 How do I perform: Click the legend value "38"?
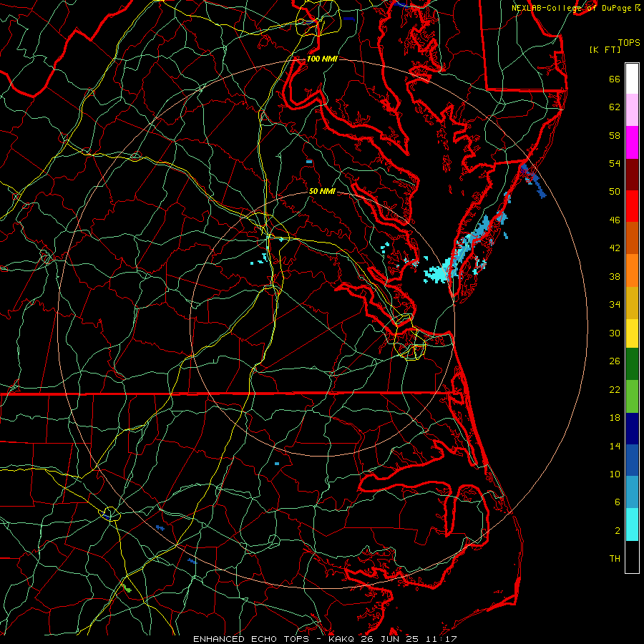point(615,276)
